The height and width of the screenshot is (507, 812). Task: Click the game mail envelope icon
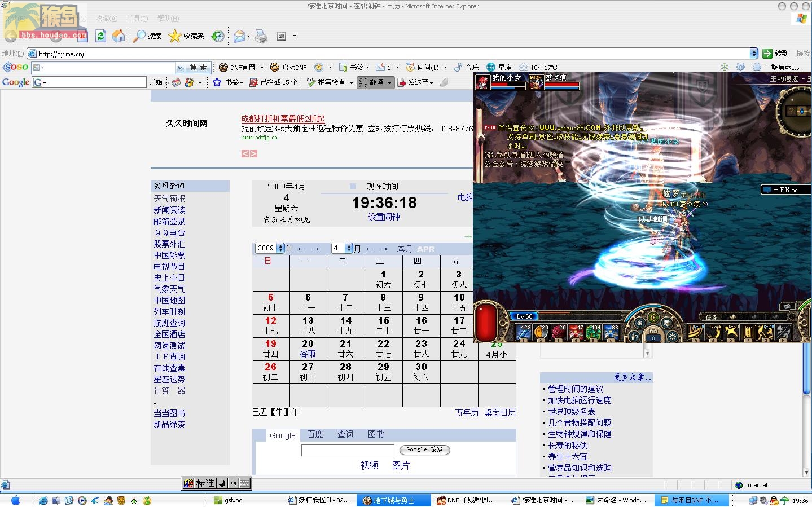tap(787, 306)
